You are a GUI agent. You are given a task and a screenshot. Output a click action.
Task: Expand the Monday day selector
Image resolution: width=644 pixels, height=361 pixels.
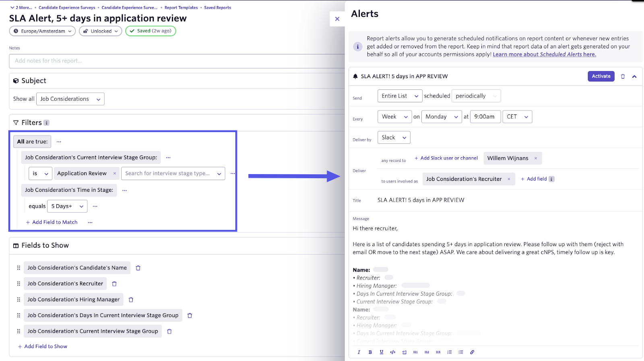(x=441, y=117)
